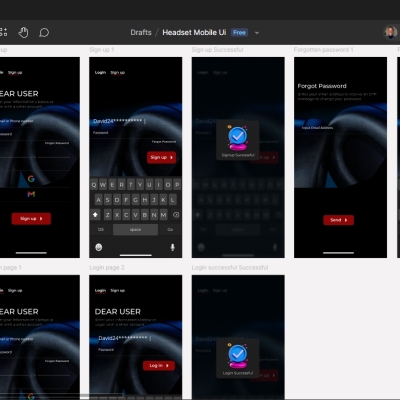Click backspace key on Sign up 1 keyboard
Image resolution: width=400 pixels, height=400 pixels.
click(x=176, y=215)
